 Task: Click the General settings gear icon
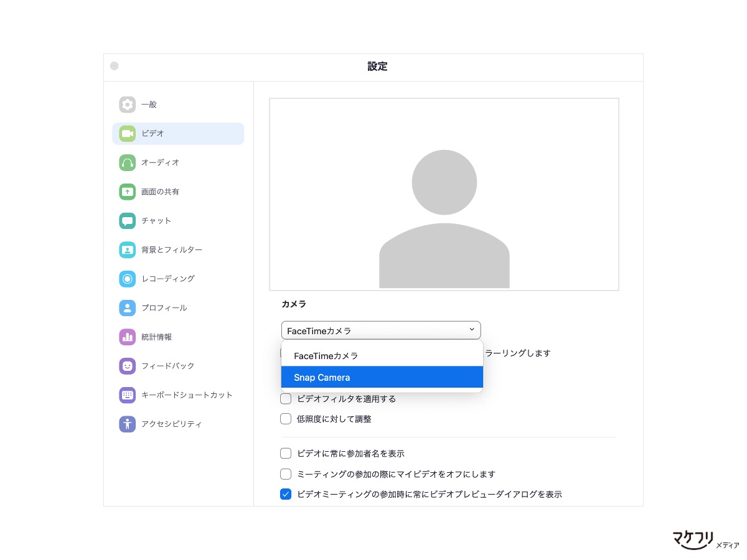(x=127, y=105)
